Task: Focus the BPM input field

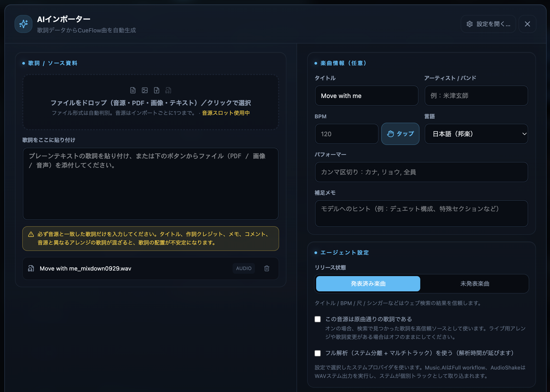Action: (347, 134)
